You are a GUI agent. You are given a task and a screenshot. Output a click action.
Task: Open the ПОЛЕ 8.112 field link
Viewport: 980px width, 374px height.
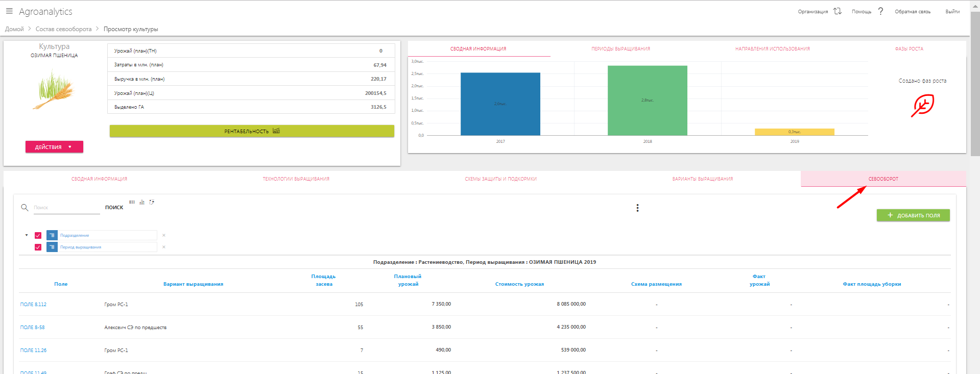point(33,305)
